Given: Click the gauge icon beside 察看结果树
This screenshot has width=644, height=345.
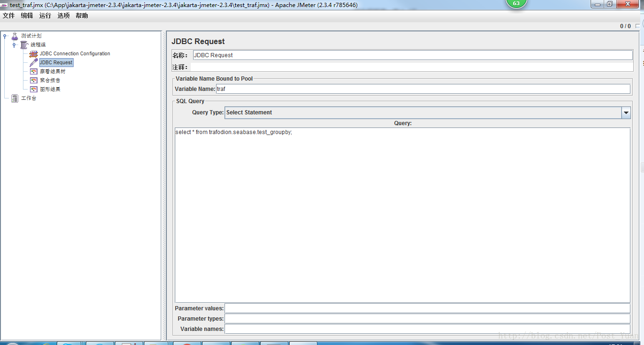Looking at the screenshot, I should [33, 71].
